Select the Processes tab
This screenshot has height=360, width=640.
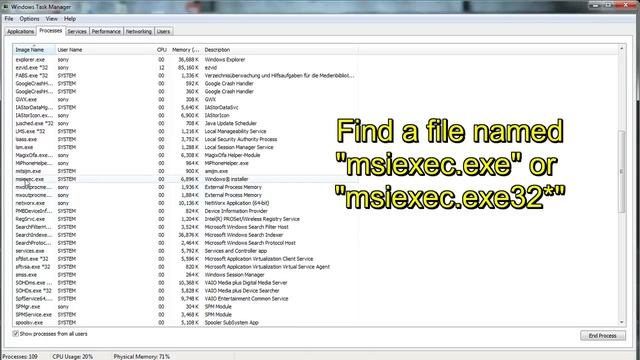pos(51,31)
